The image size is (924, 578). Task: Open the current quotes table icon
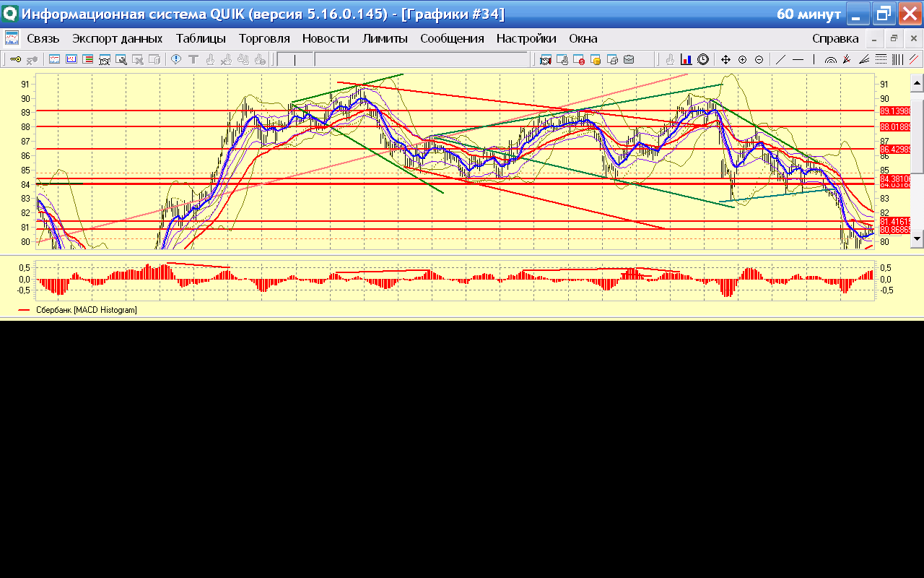[54, 59]
